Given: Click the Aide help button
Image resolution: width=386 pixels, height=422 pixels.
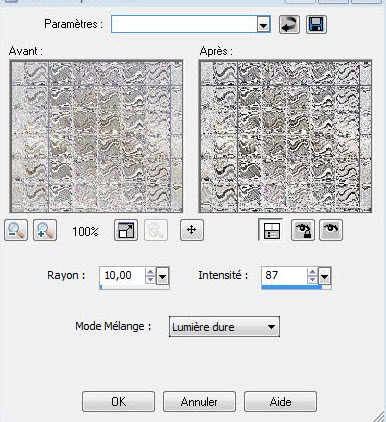Looking at the screenshot, I should point(280,402).
